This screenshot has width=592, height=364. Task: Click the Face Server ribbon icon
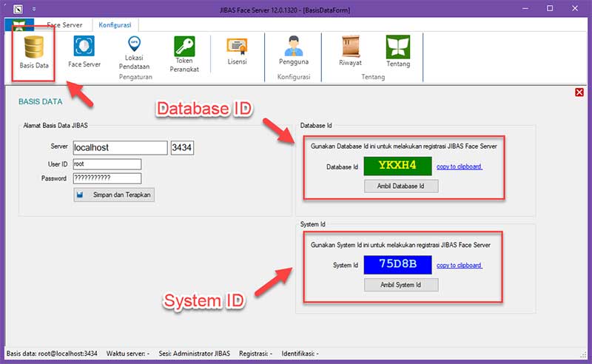[84, 52]
